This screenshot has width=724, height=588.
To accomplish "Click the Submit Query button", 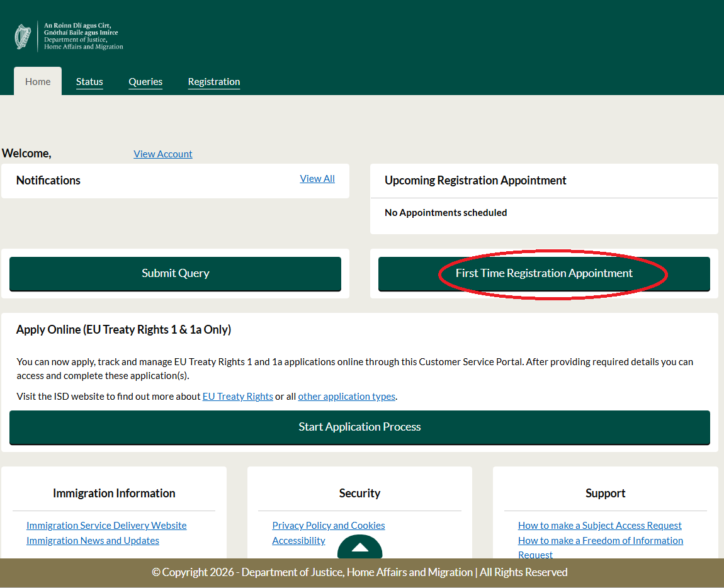I will [x=176, y=273].
